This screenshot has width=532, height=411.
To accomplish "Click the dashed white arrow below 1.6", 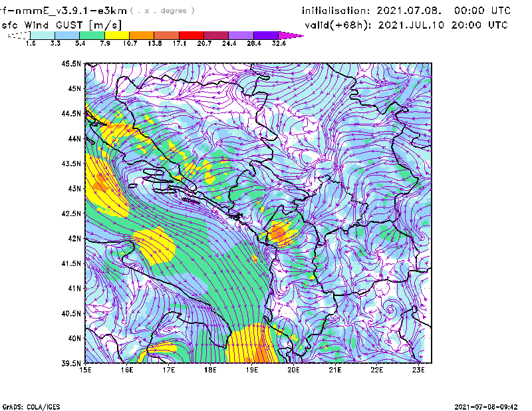I will tap(19, 35).
